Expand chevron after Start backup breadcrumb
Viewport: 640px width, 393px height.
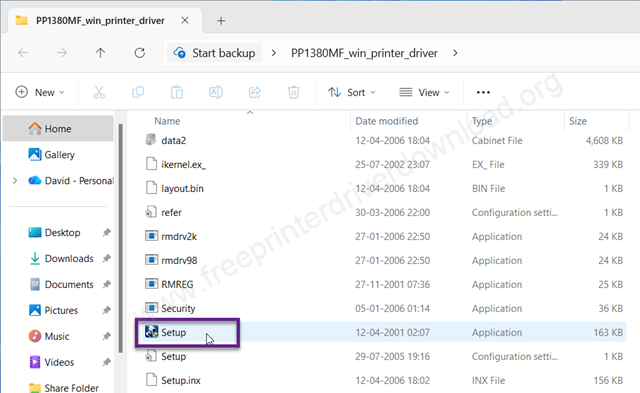click(x=273, y=53)
